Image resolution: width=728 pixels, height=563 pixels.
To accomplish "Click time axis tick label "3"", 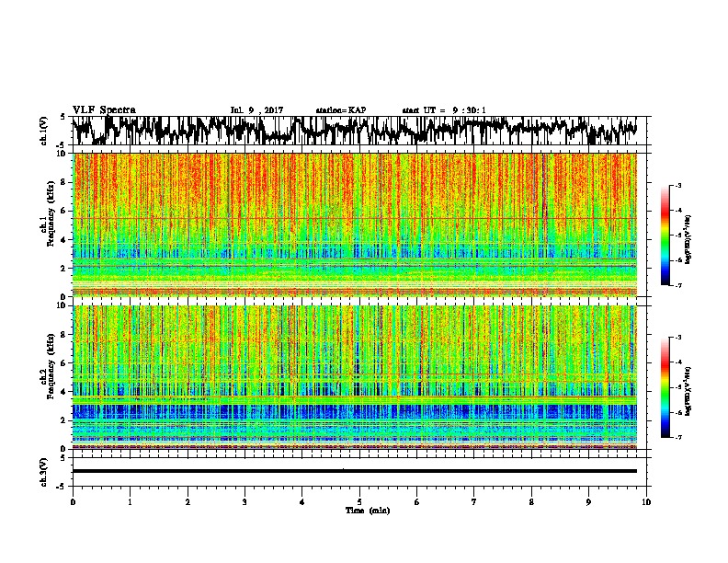I will pyautogui.click(x=245, y=501).
